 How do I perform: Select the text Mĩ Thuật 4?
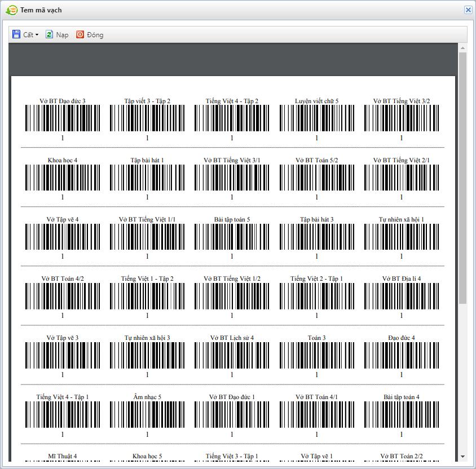[x=63, y=456]
